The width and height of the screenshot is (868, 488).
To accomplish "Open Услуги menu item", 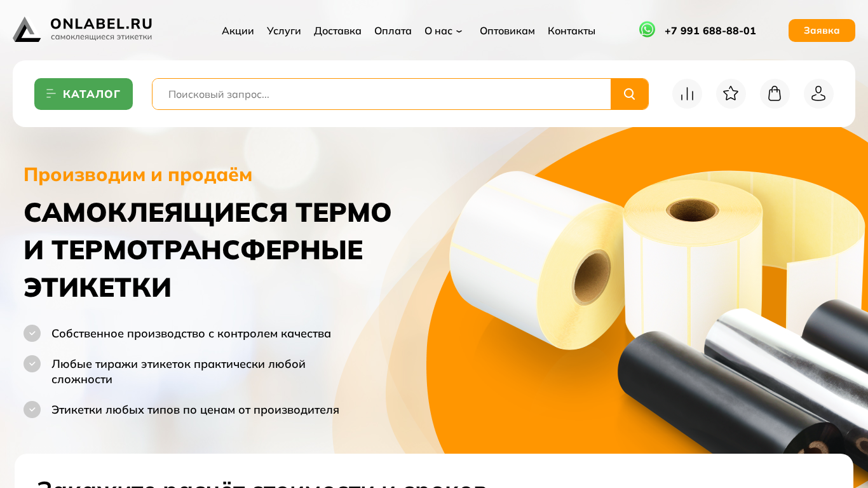I will click(284, 30).
